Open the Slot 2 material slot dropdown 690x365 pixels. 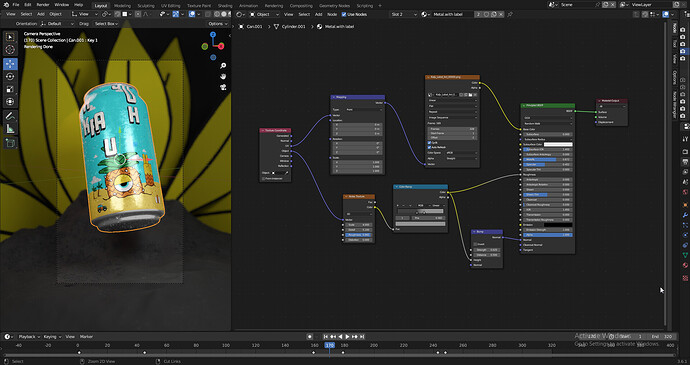point(404,14)
